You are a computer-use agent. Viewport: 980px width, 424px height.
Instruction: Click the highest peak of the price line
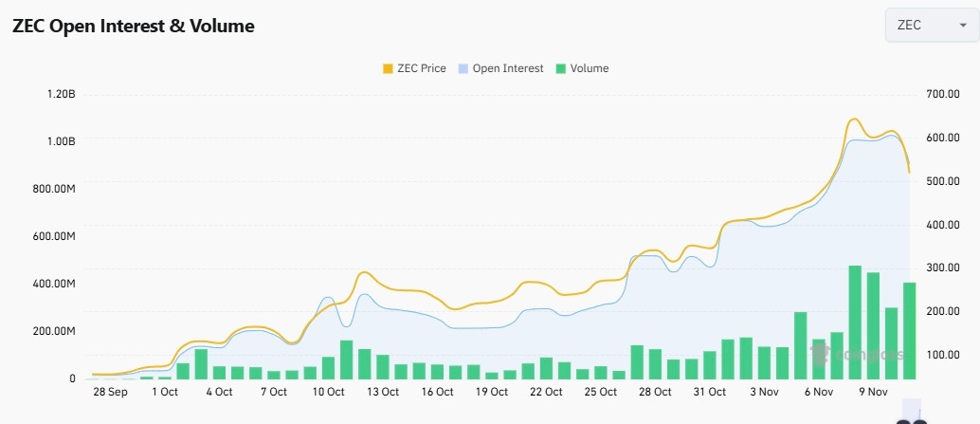(854, 120)
